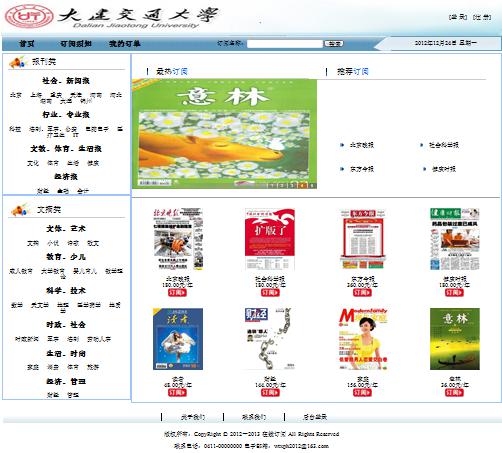Select the second item in the top navigation bar
502x453 pixels.
tap(76, 44)
